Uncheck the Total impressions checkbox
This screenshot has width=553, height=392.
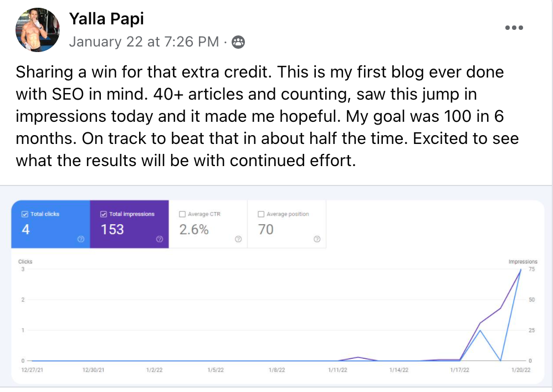[x=104, y=214]
